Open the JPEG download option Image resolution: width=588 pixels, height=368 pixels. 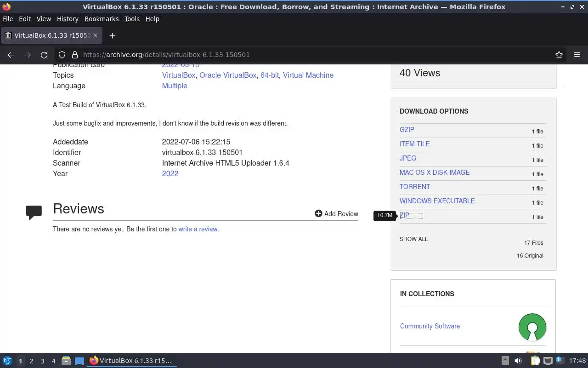point(408,158)
